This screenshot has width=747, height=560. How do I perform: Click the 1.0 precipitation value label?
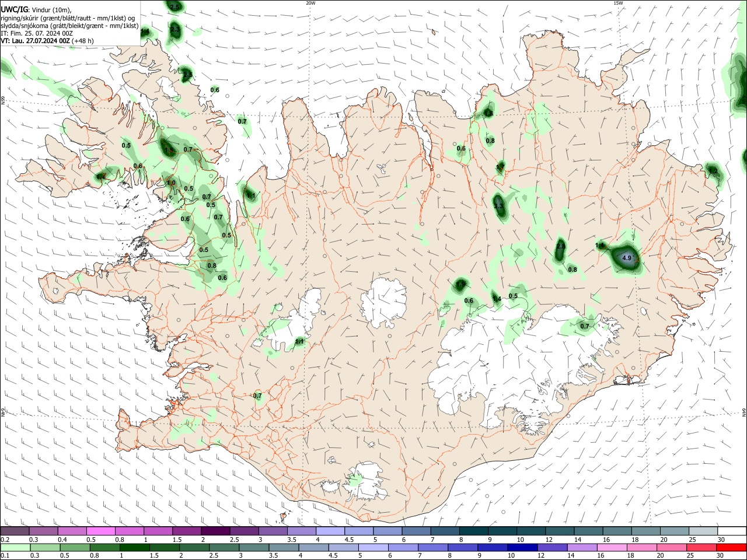[x=171, y=183]
